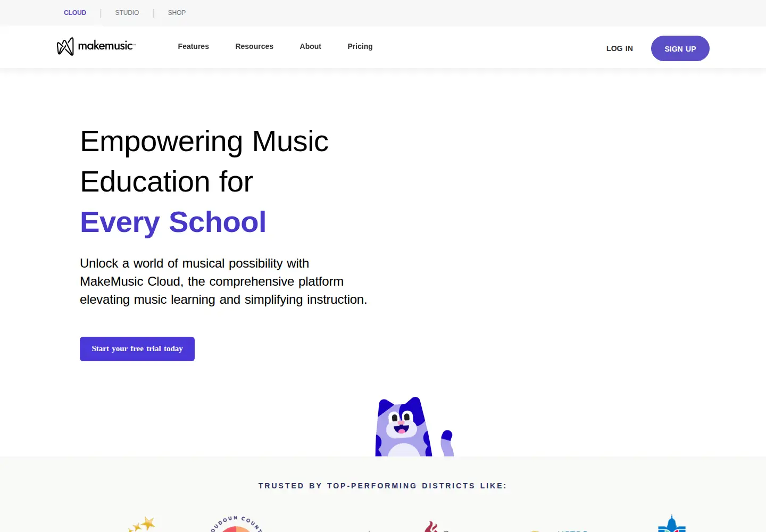766x532 pixels.
Task: Go to the Pricing page
Action: pyautogui.click(x=360, y=46)
